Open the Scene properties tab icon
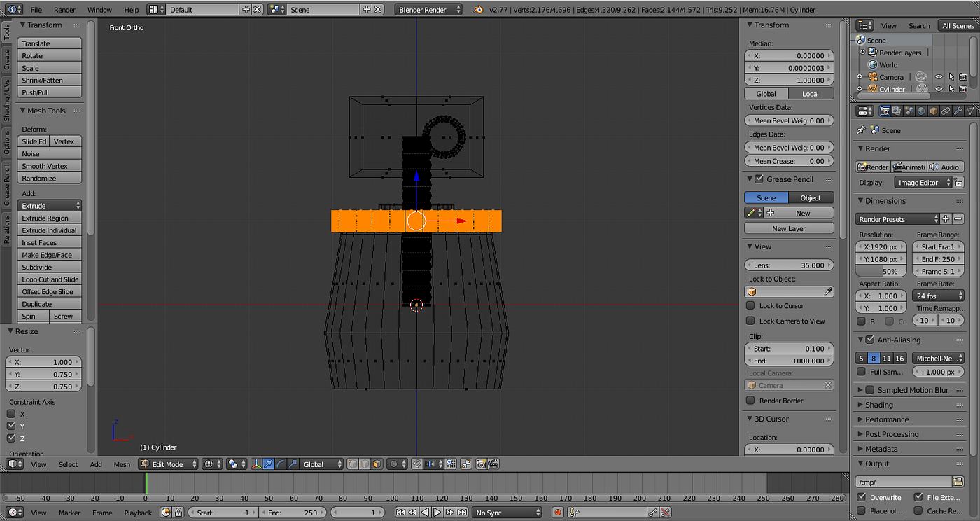 click(909, 111)
